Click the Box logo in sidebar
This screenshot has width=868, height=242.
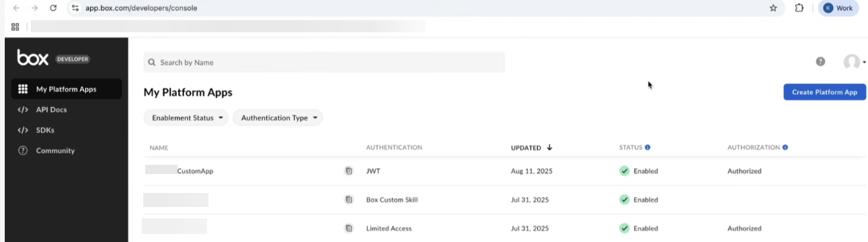33,58
